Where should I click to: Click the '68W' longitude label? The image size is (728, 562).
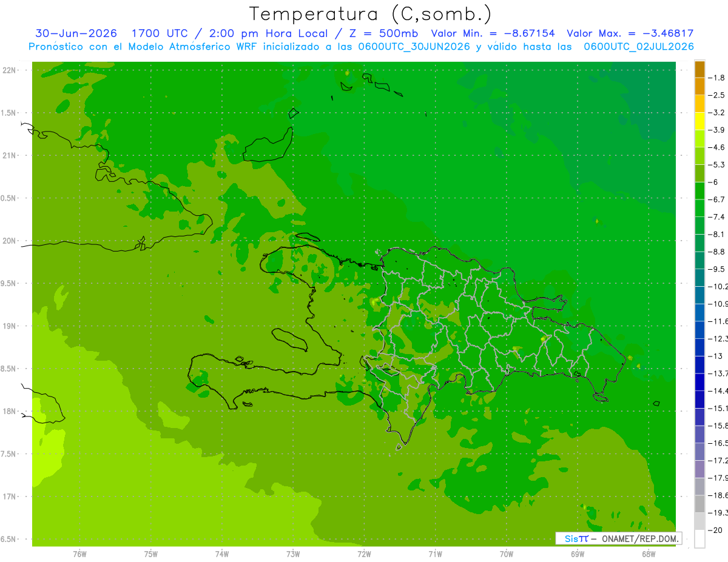[649, 554]
